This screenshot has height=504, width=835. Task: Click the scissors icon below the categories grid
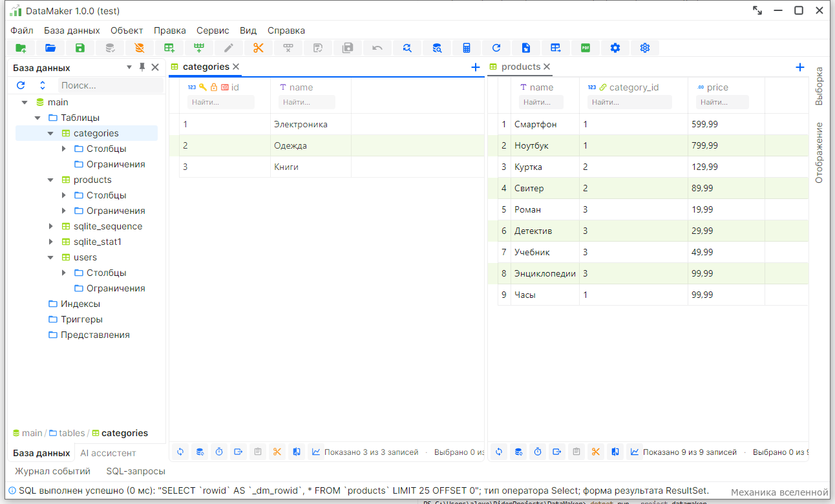[x=277, y=452]
